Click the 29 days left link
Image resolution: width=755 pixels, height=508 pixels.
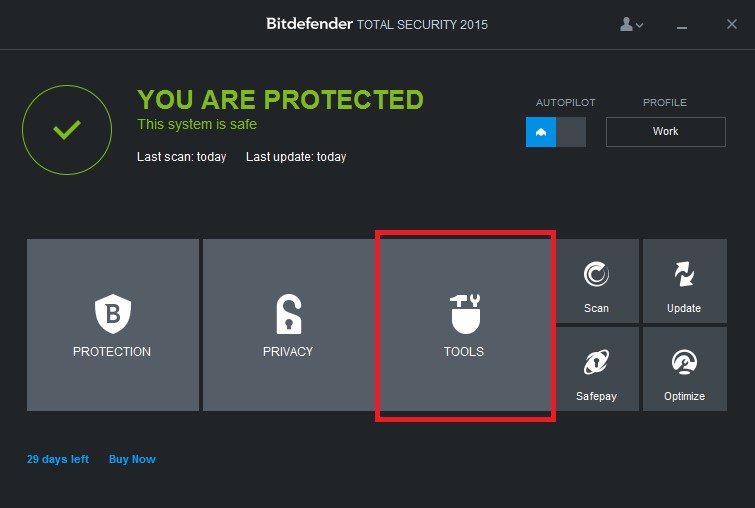point(58,459)
